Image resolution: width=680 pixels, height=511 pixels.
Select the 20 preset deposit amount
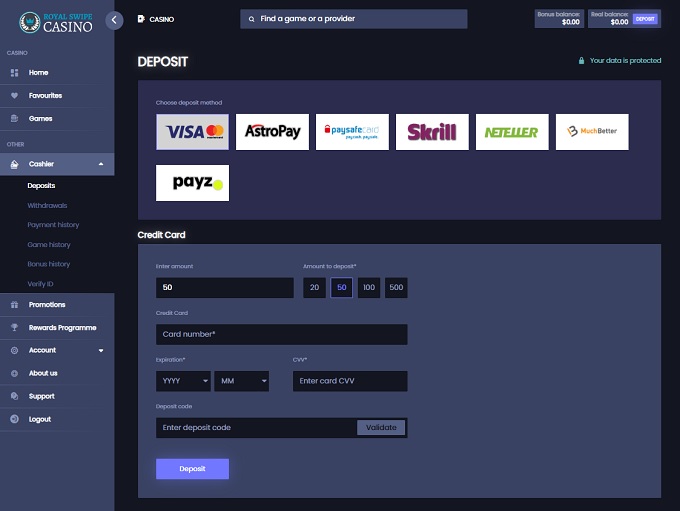point(315,288)
